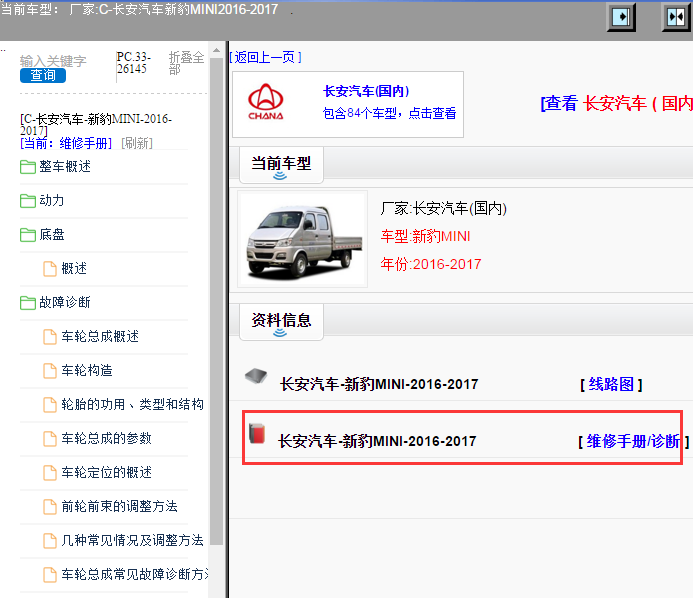Click the PC.33-26145 text
The width and height of the screenshot is (693, 598).
click(x=133, y=63)
